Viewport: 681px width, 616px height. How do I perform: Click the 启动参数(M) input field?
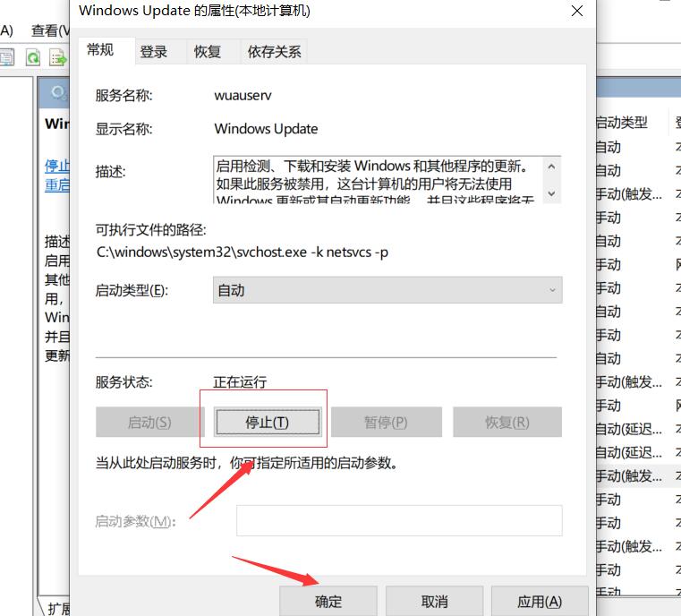[399, 520]
